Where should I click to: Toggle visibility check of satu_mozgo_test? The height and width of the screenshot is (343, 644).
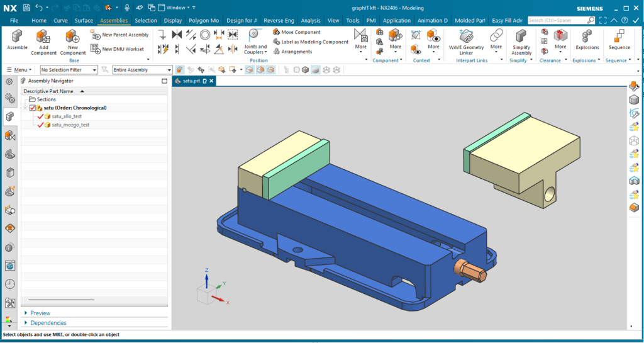[x=40, y=125]
